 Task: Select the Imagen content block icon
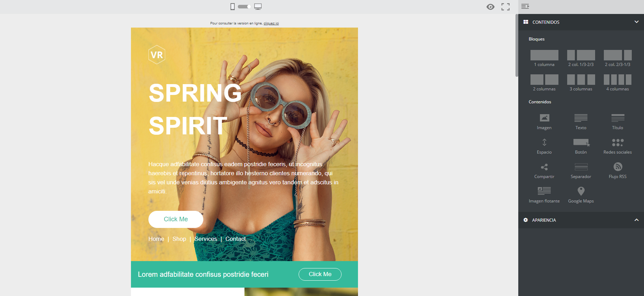point(544,118)
